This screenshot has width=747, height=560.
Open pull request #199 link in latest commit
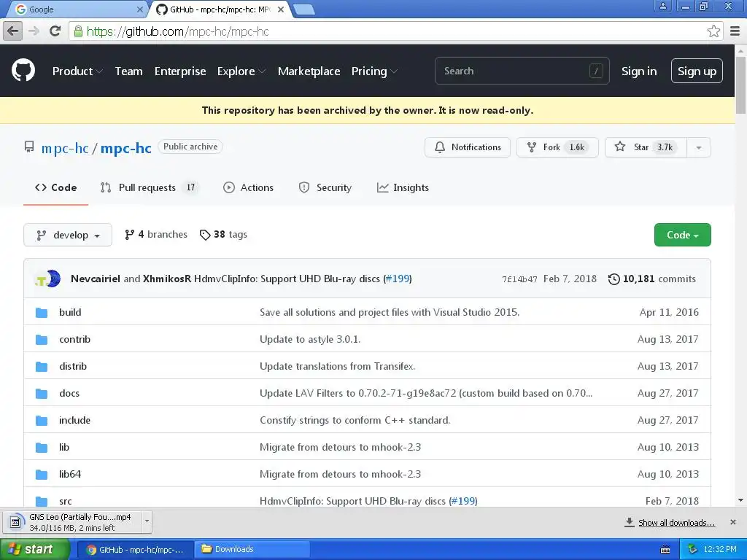pyautogui.click(x=398, y=279)
